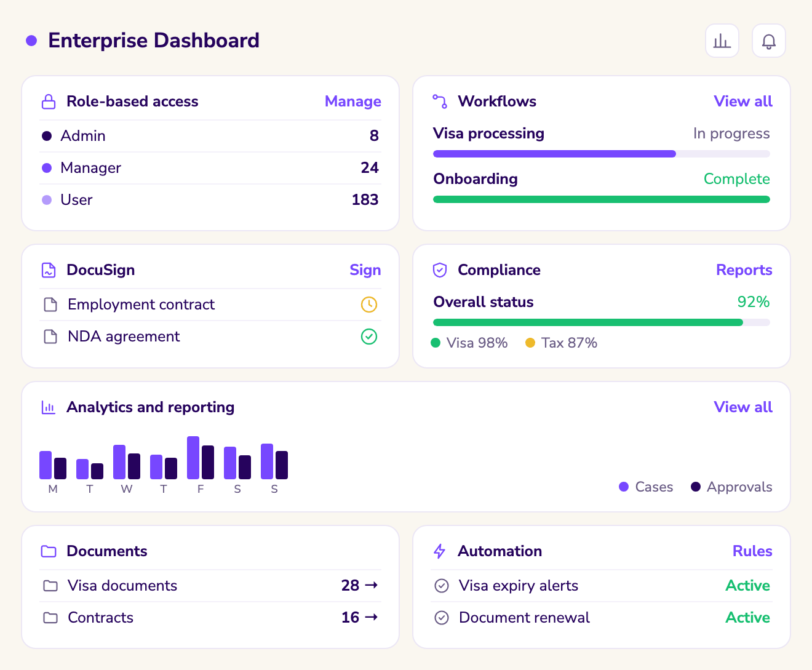Click Employment contract pending clock icon

click(369, 305)
